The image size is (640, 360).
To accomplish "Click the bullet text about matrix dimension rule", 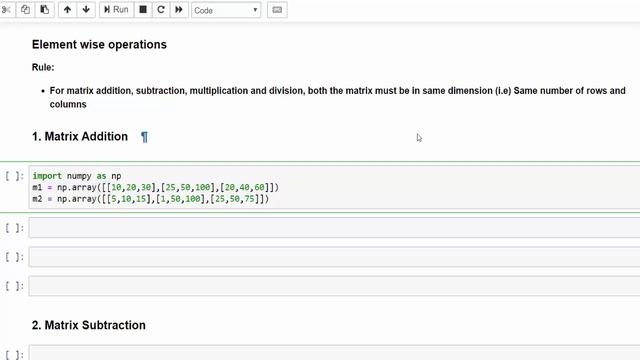I will (337, 97).
